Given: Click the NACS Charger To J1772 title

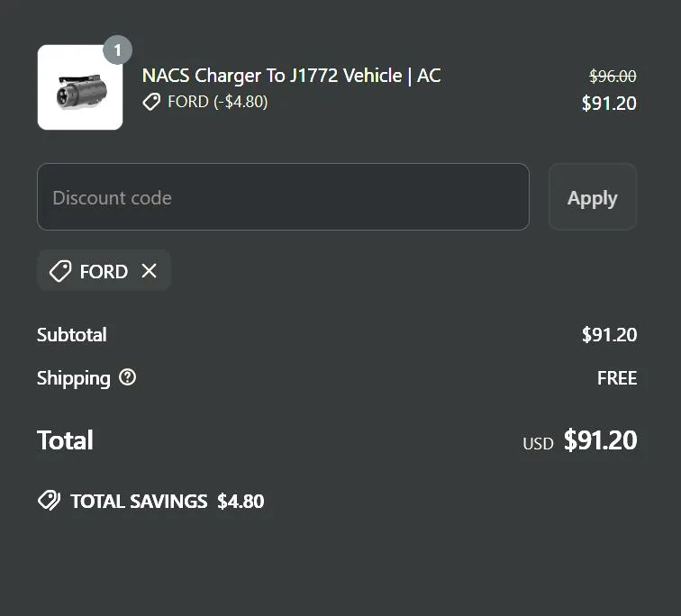Looking at the screenshot, I should (x=291, y=76).
